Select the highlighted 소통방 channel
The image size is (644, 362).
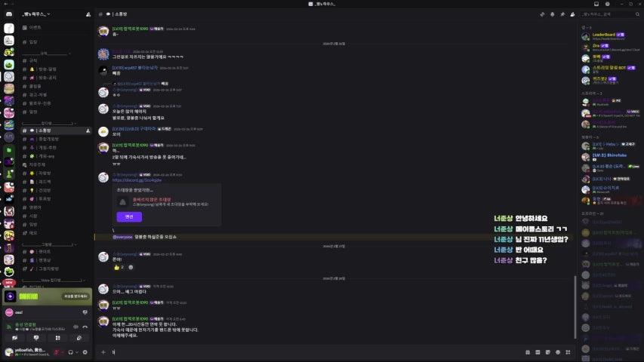[56, 130]
